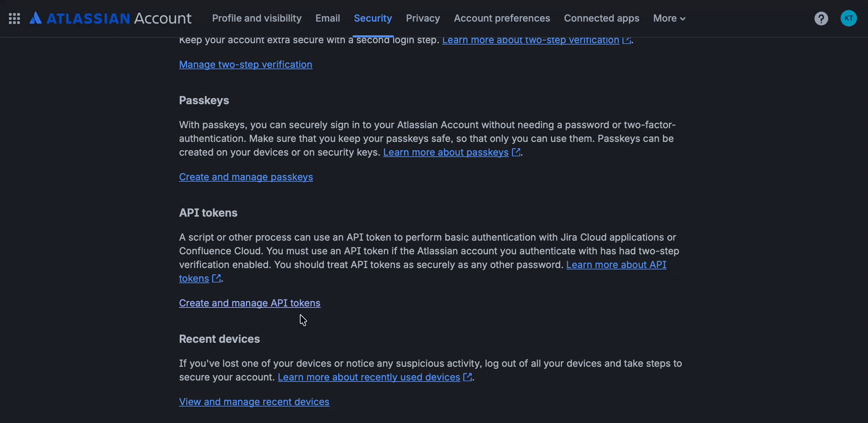The height and width of the screenshot is (423, 868).
Task: Click the Atlassian logo icon
Action: click(36, 18)
